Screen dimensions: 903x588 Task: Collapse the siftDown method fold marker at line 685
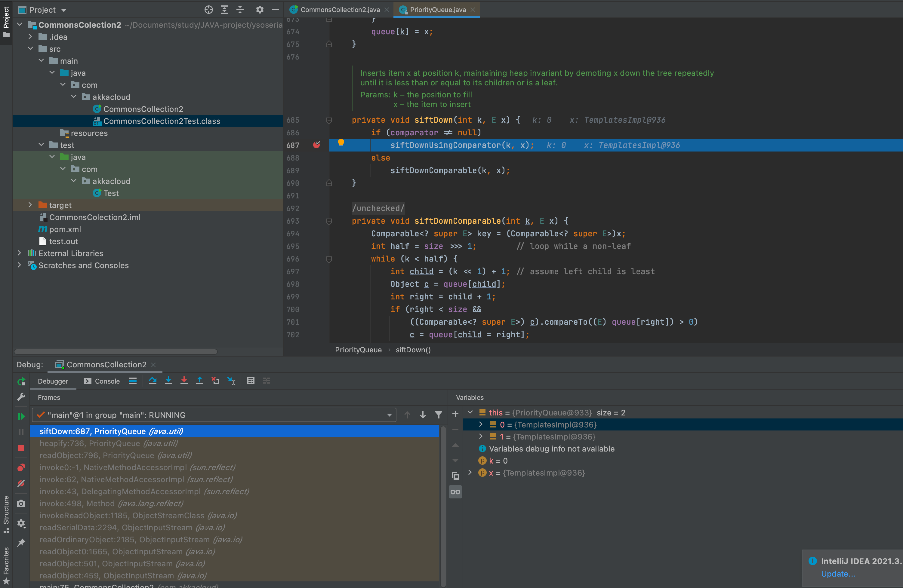(329, 120)
